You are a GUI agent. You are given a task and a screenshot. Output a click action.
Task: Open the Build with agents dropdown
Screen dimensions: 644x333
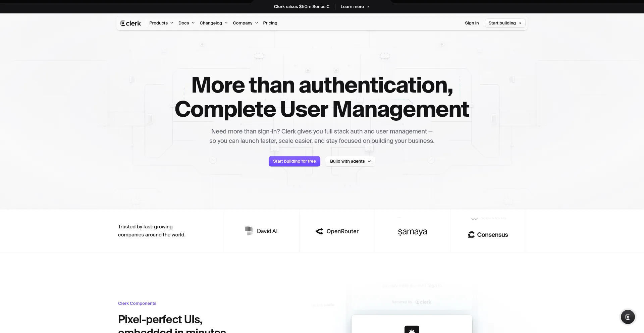pos(350,161)
